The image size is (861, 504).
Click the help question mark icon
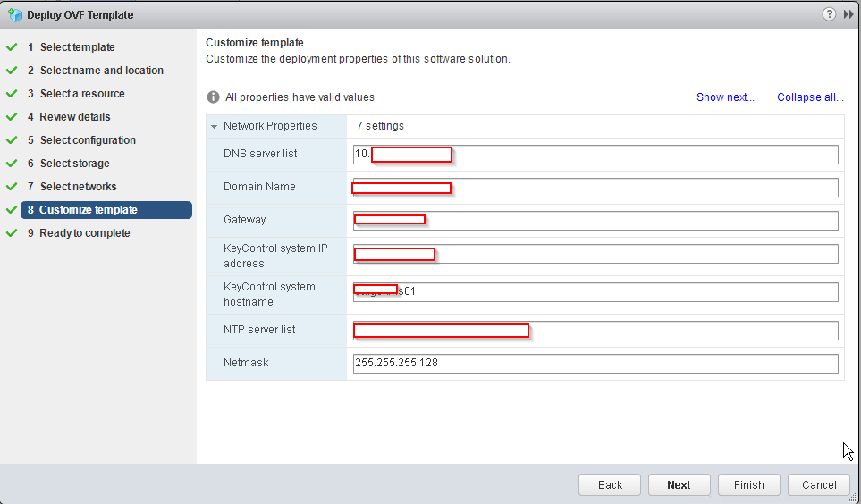pos(831,14)
